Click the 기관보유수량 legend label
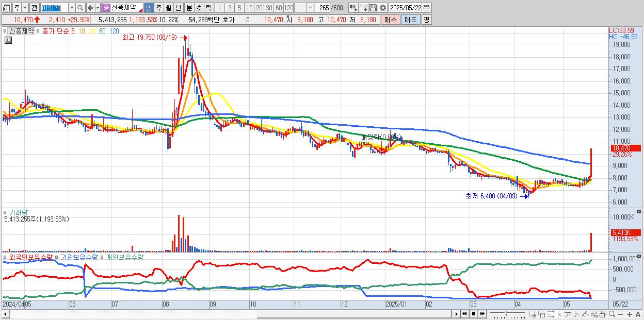Viewport: 644px width, 320px height. pos(79,257)
